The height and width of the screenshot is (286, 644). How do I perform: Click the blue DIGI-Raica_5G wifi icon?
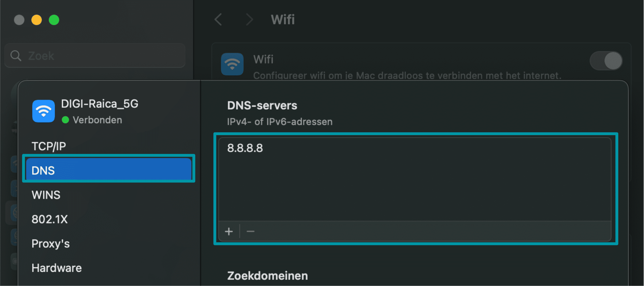(x=44, y=111)
